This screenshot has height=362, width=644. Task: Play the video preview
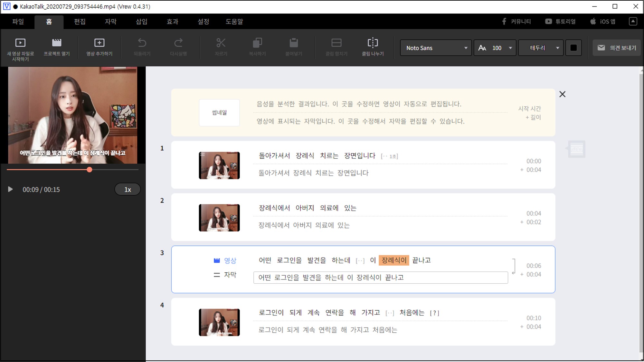pyautogui.click(x=10, y=189)
